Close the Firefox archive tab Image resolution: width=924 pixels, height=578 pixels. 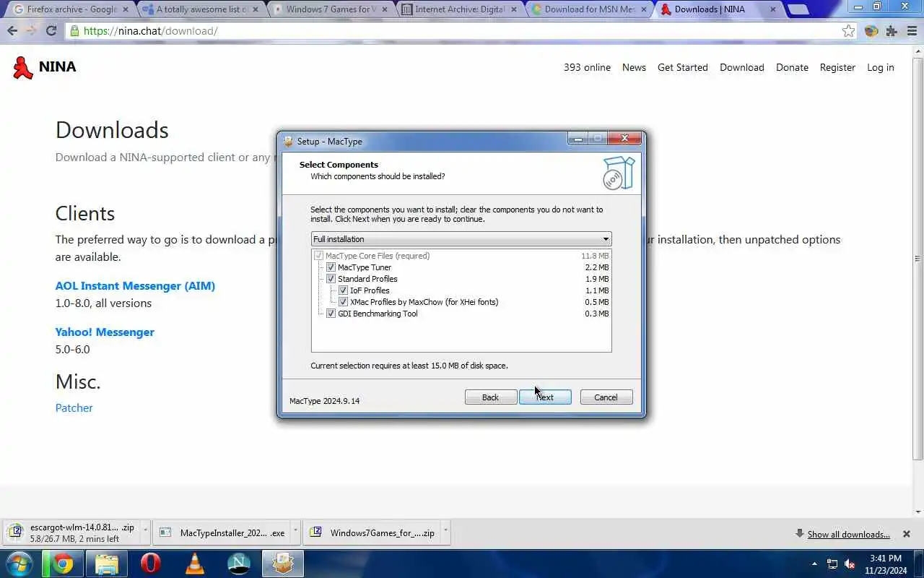pyautogui.click(x=126, y=9)
